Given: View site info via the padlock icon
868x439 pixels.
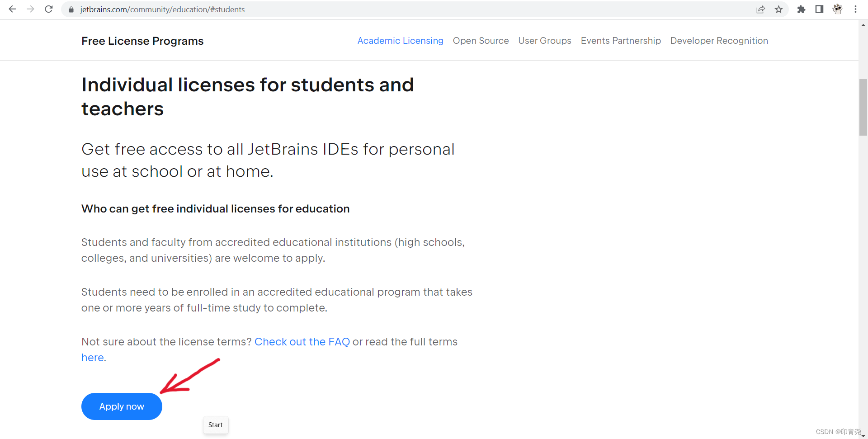Looking at the screenshot, I should click(x=71, y=9).
